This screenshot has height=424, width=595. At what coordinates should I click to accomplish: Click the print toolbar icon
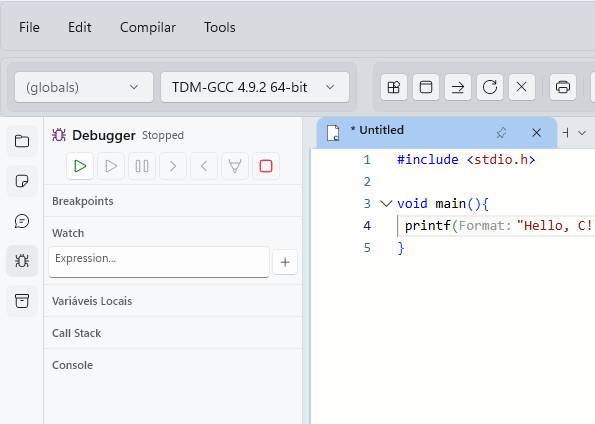coord(563,87)
